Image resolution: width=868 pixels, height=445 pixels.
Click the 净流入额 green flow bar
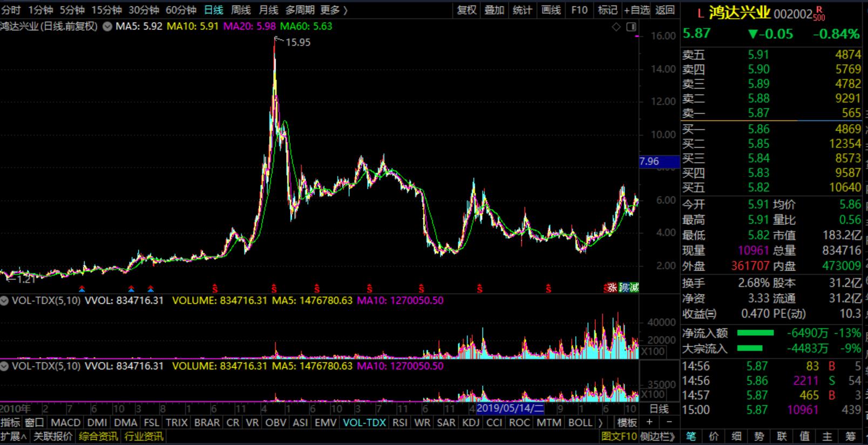(x=755, y=333)
